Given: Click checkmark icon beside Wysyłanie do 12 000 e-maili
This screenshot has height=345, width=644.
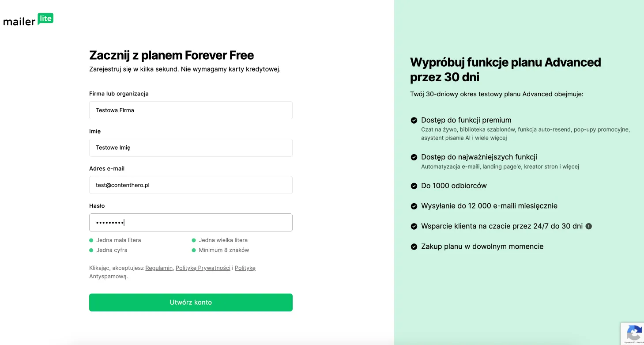Looking at the screenshot, I should coord(414,206).
